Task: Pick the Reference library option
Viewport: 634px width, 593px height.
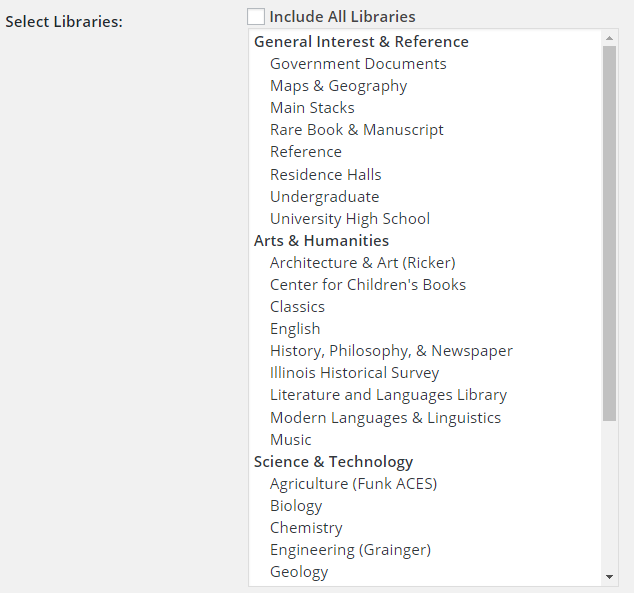Action: (x=306, y=152)
